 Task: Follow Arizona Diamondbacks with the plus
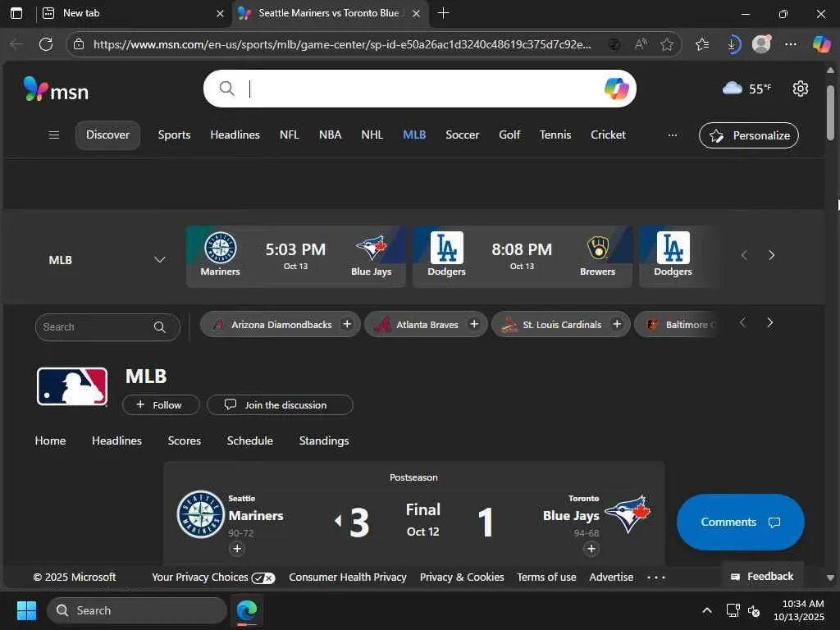pyautogui.click(x=347, y=324)
